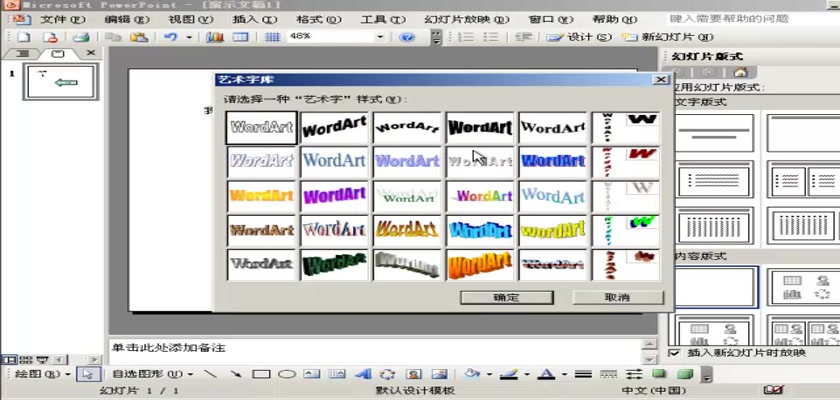Viewport: 840px width, 400px height.
Task: Select the black arched WordArt style
Action: 407,127
